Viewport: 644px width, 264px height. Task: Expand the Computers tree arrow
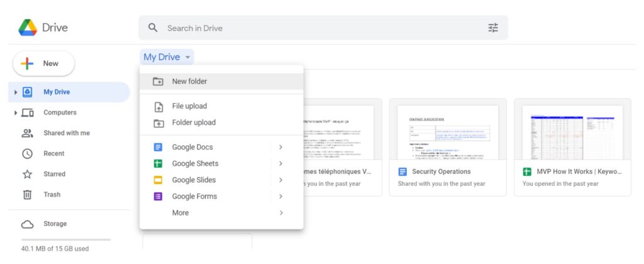(16, 113)
